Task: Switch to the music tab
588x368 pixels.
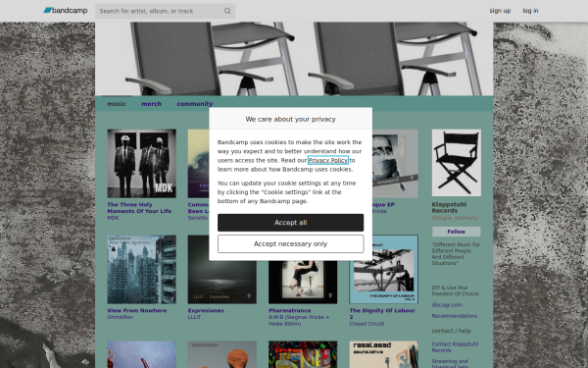Action: click(x=117, y=104)
